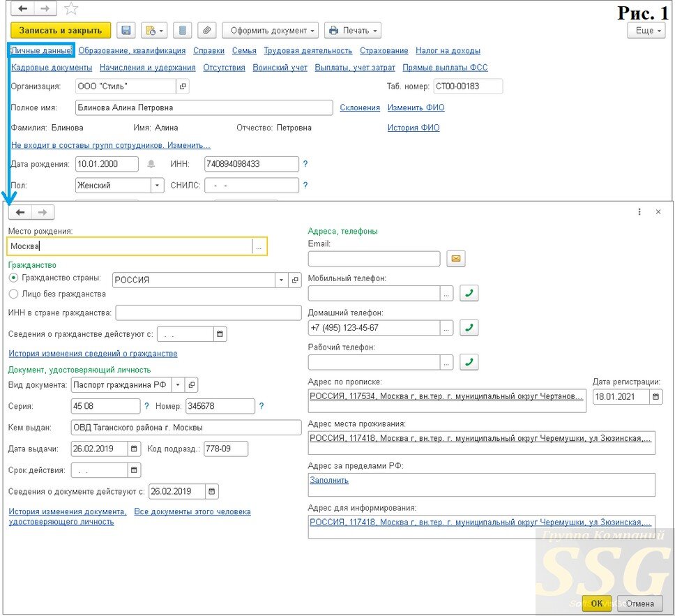This screenshot has width=675, height=616.
Task: Open История ФИО link
Action: click(x=414, y=128)
